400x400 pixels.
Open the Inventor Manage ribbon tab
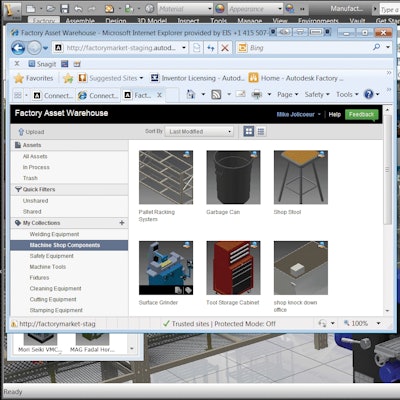point(249,21)
